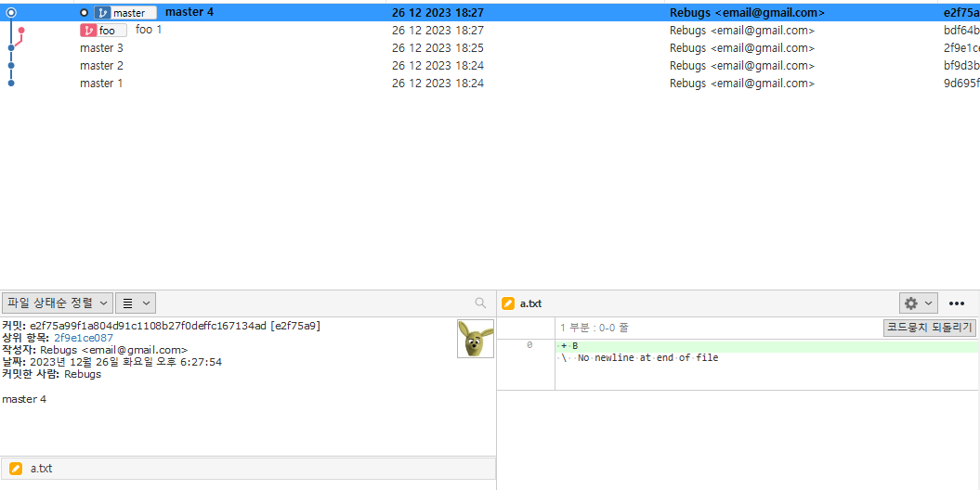Click the master 3 graph node
The width and height of the screenshot is (980, 490).
click(x=11, y=48)
